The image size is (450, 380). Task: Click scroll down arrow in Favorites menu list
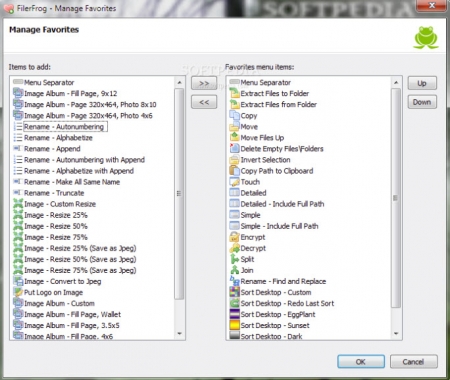(x=396, y=333)
